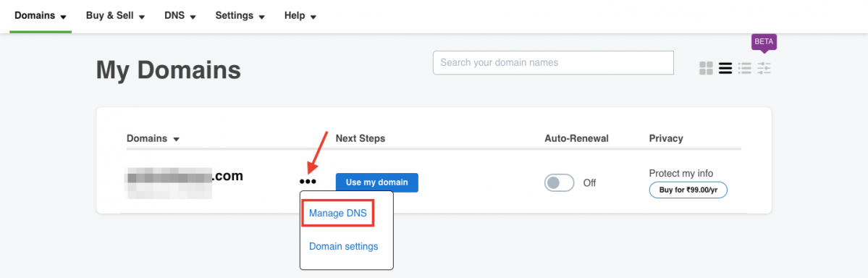Click the Off label beside the switch
This screenshot has height=278, width=868.
[x=589, y=182]
